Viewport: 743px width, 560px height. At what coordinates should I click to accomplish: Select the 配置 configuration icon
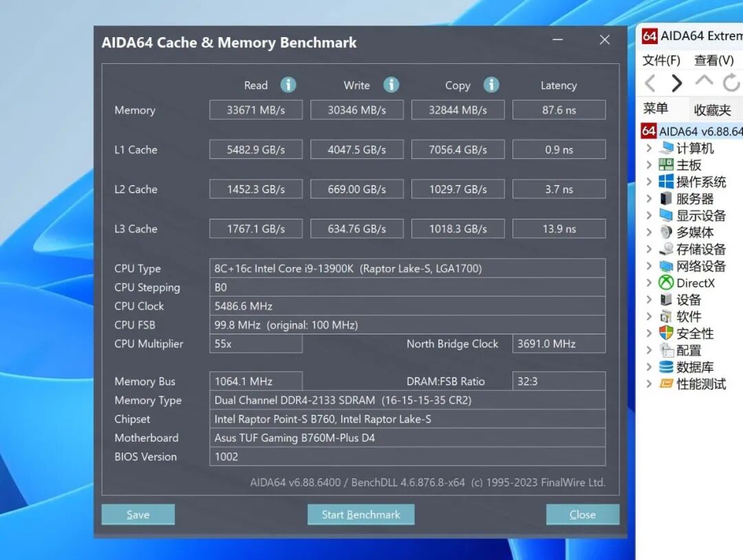(667, 350)
